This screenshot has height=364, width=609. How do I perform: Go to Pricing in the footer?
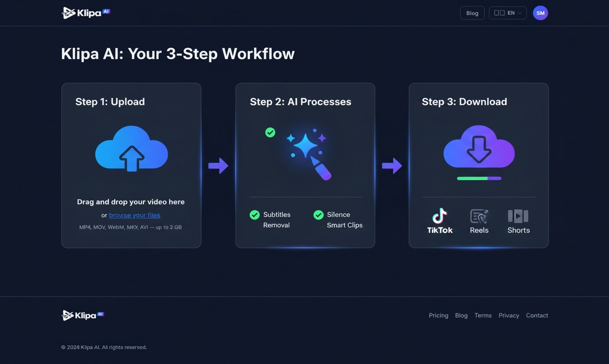(438, 315)
